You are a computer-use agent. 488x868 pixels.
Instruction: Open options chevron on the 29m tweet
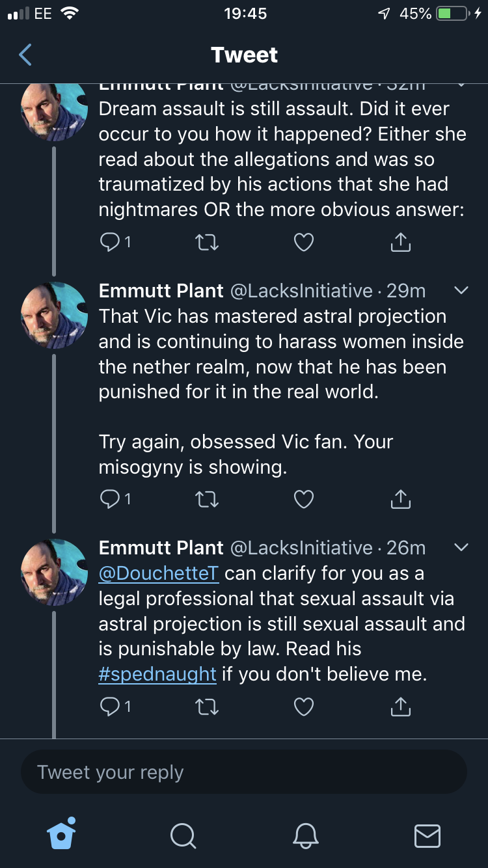pyautogui.click(x=461, y=291)
